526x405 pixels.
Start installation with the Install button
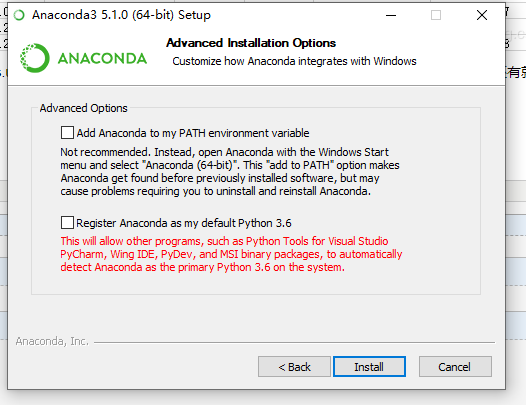pos(369,366)
